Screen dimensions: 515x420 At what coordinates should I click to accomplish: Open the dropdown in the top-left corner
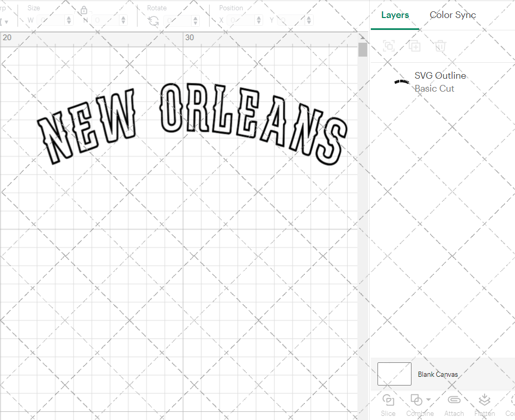click(x=5, y=20)
